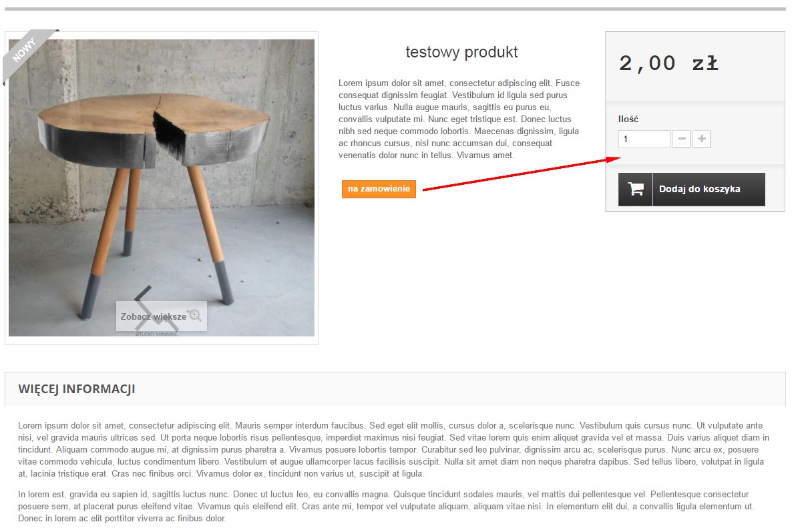The image size is (794, 532).
Task: Click the first paragraph under WIĘCEJ INFORMACJI
Action: coord(393,449)
